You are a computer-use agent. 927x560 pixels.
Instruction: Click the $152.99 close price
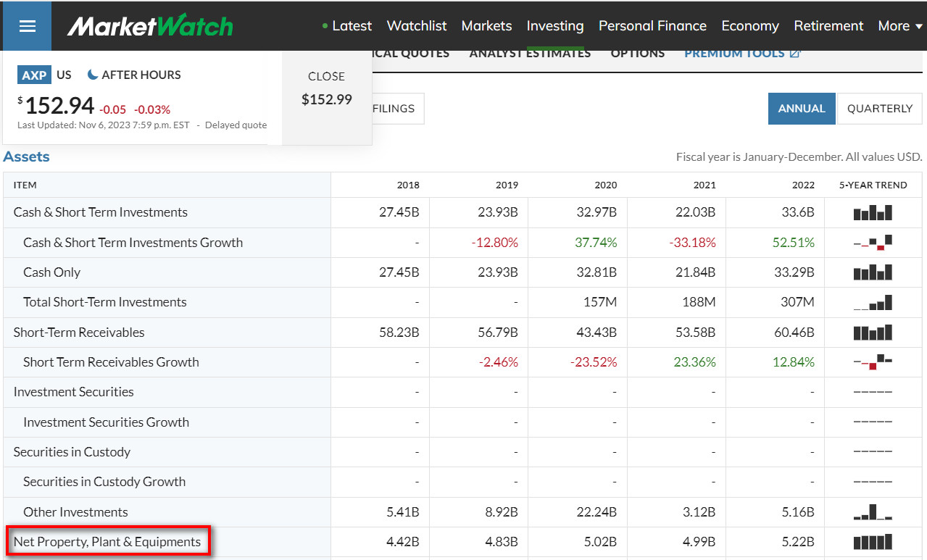pyautogui.click(x=327, y=99)
